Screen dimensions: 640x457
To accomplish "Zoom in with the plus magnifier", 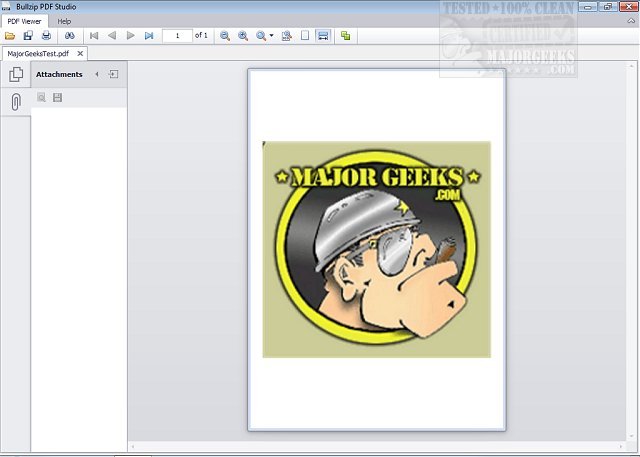I will (243, 36).
